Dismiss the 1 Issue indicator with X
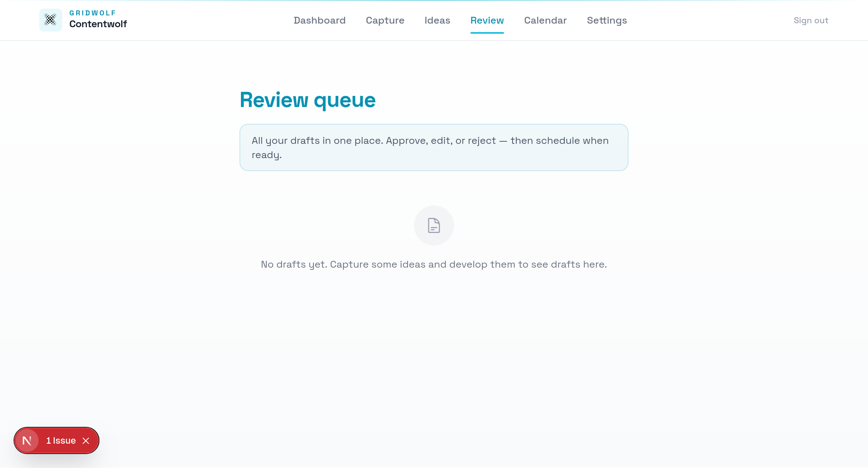This screenshot has width=868, height=468. point(86,440)
